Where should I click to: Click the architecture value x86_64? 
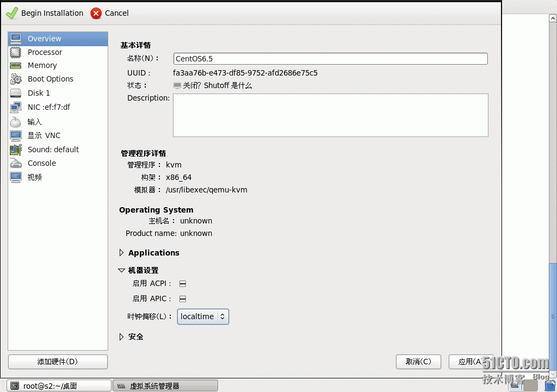coord(178,178)
